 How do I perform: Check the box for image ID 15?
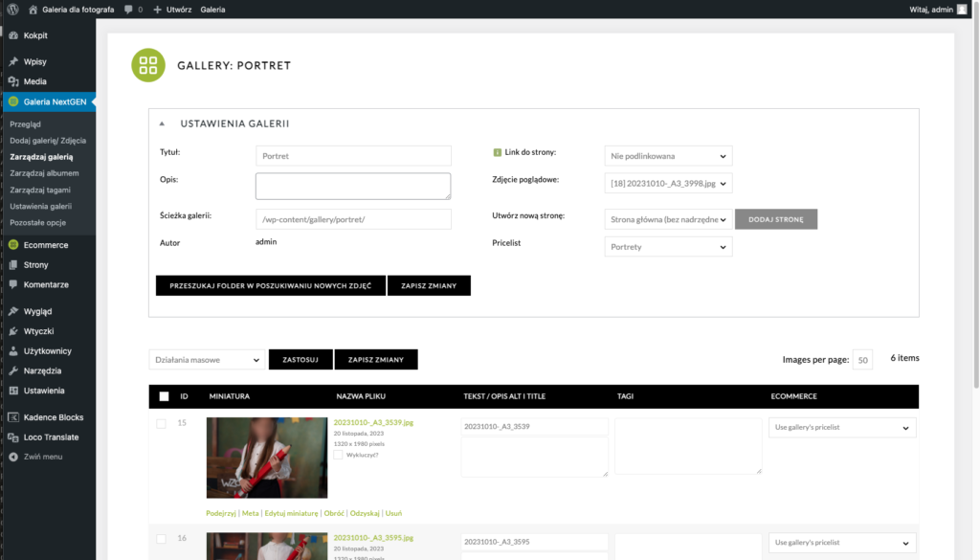(161, 423)
